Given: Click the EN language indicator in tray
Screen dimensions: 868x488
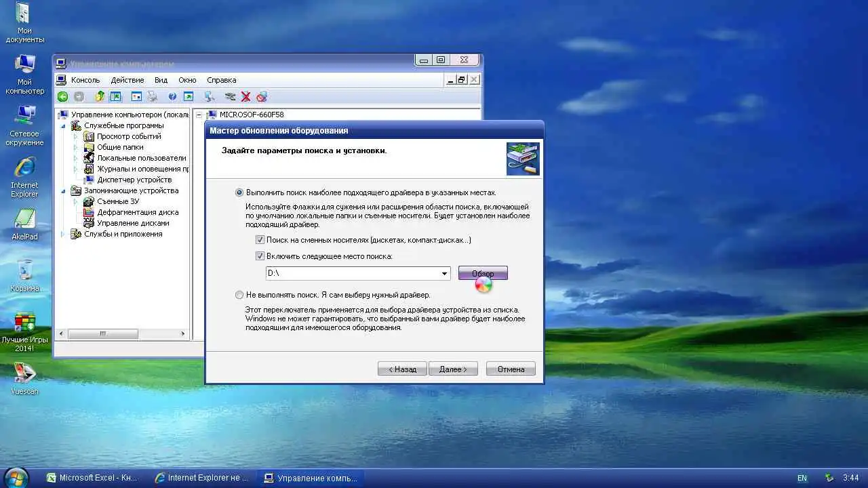Looking at the screenshot, I should [802, 478].
